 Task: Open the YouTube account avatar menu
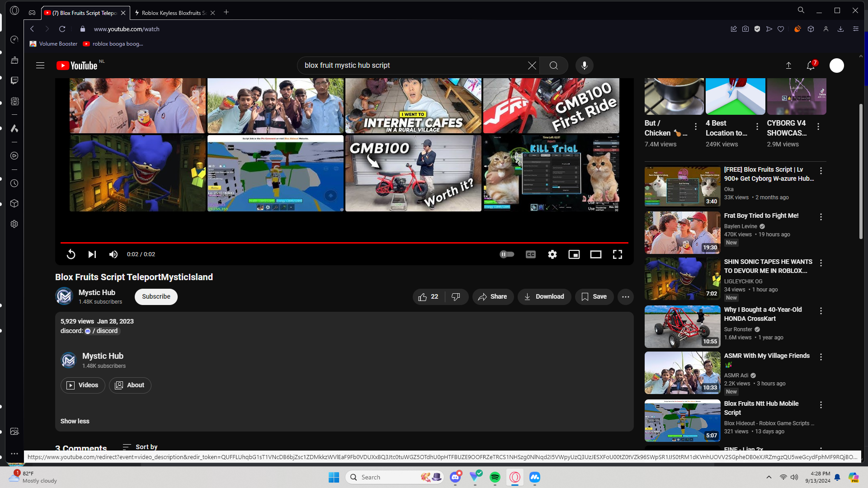click(x=837, y=66)
